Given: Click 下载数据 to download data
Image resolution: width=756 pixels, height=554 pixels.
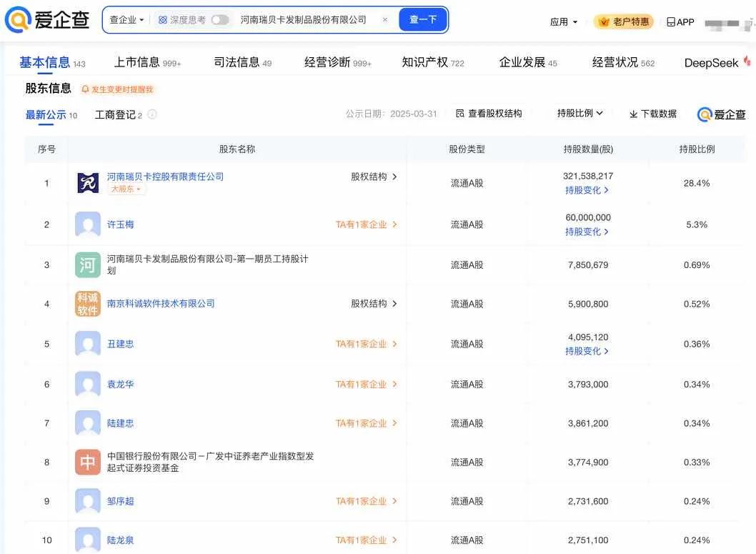Looking at the screenshot, I should click(x=652, y=114).
